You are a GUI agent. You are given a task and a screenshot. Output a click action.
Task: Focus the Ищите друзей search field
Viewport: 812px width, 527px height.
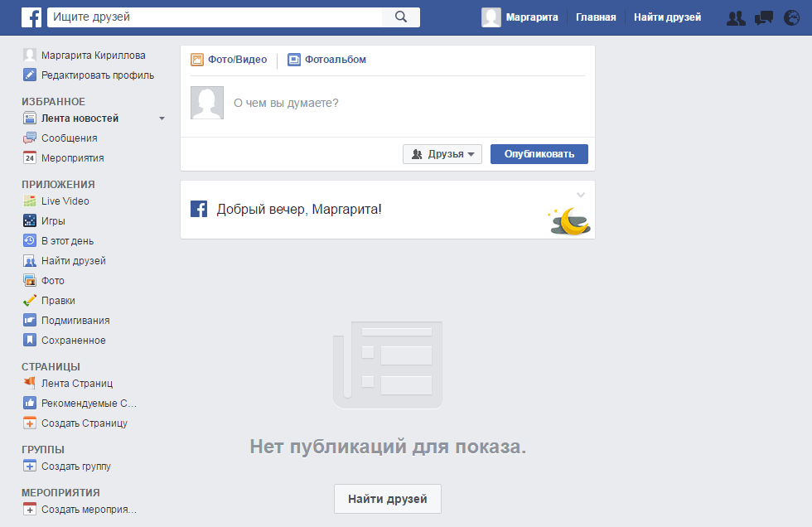[x=215, y=17]
